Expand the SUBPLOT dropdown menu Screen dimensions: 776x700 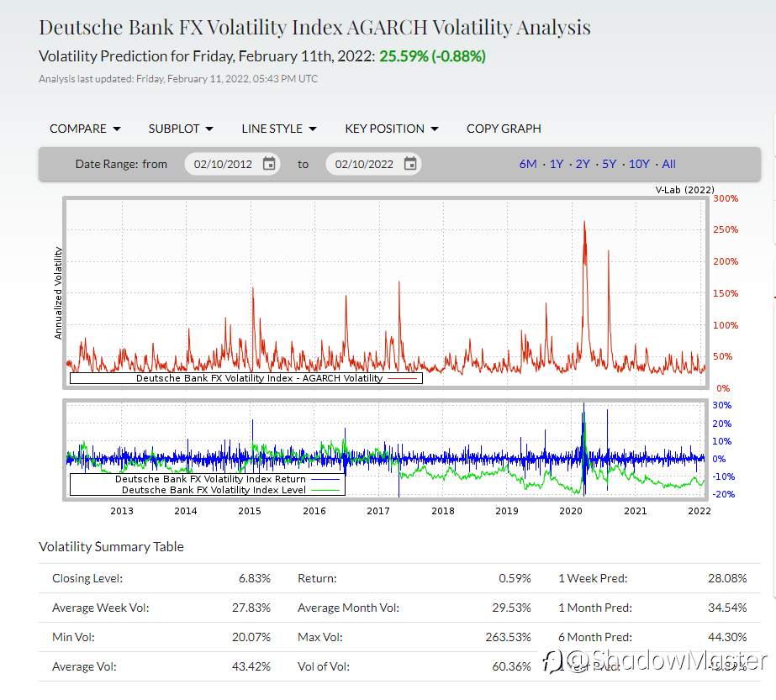(x=181, y=129)
